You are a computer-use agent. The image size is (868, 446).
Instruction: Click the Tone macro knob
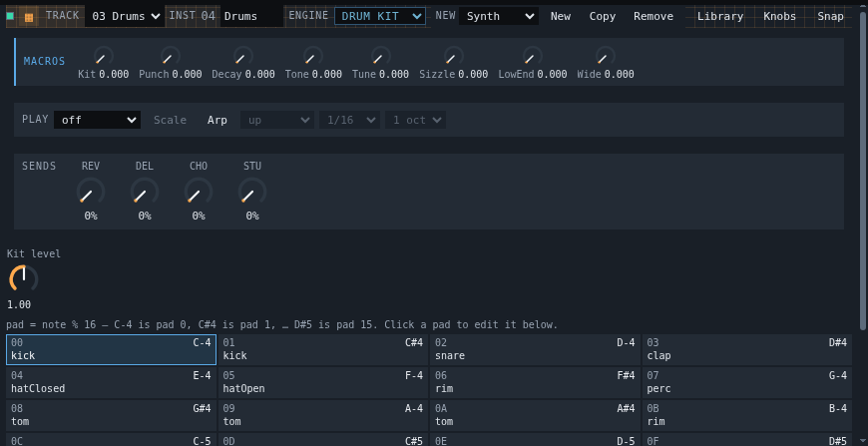pos(313,57)
